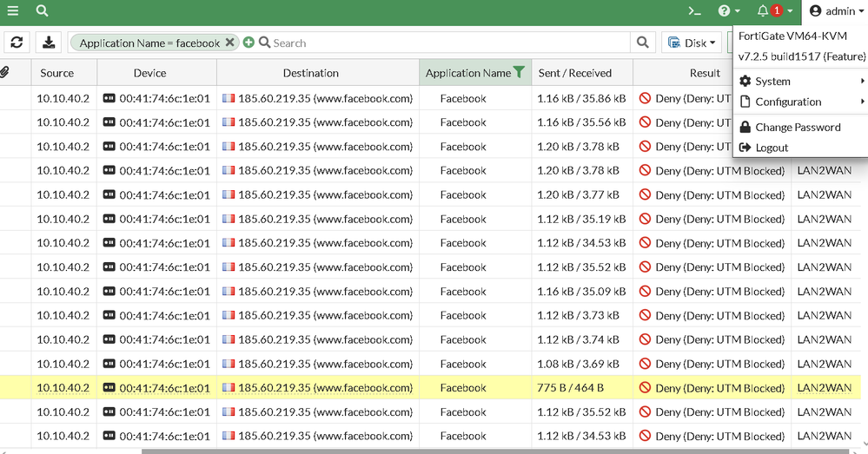Screen dimensions: 868x454
Task: Open the CLI console icon
Action: click(694, 11)
